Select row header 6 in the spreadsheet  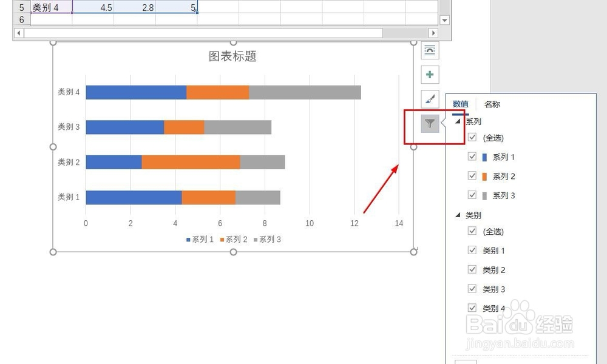(21, 19)
